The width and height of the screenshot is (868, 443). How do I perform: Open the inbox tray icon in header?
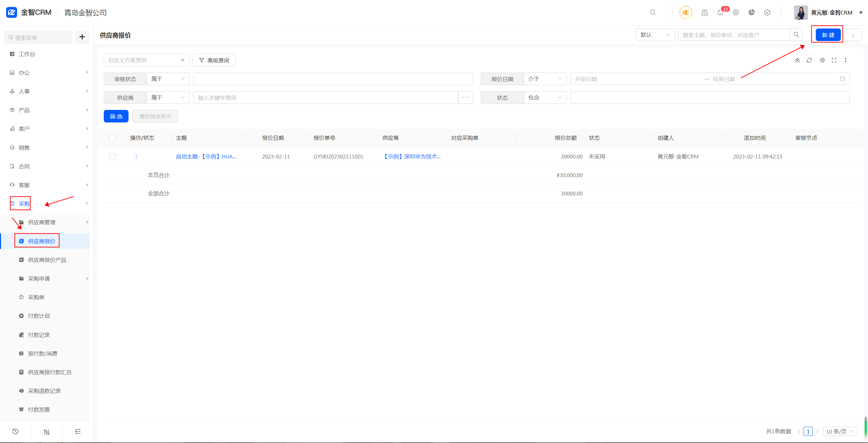pos(705,13)
